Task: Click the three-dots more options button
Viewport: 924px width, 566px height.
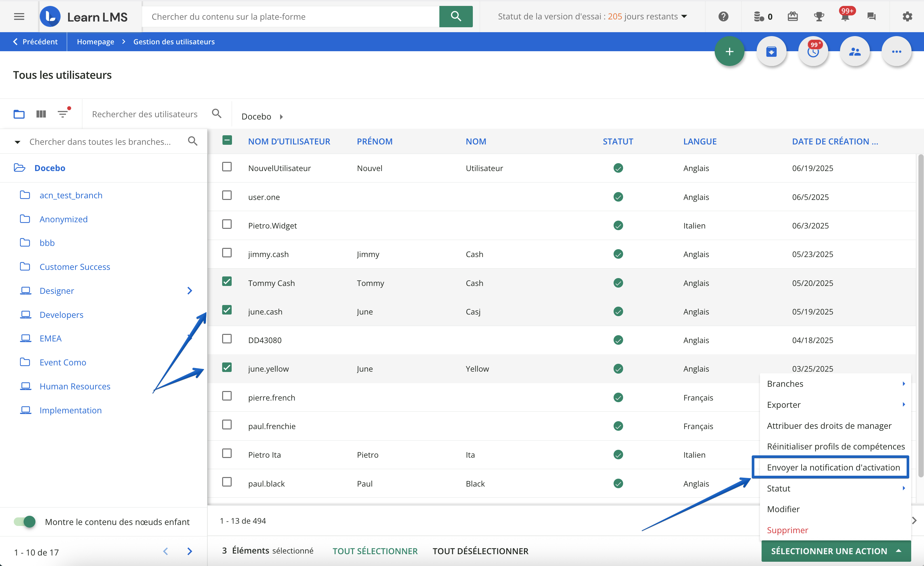Action: (896, 52)
